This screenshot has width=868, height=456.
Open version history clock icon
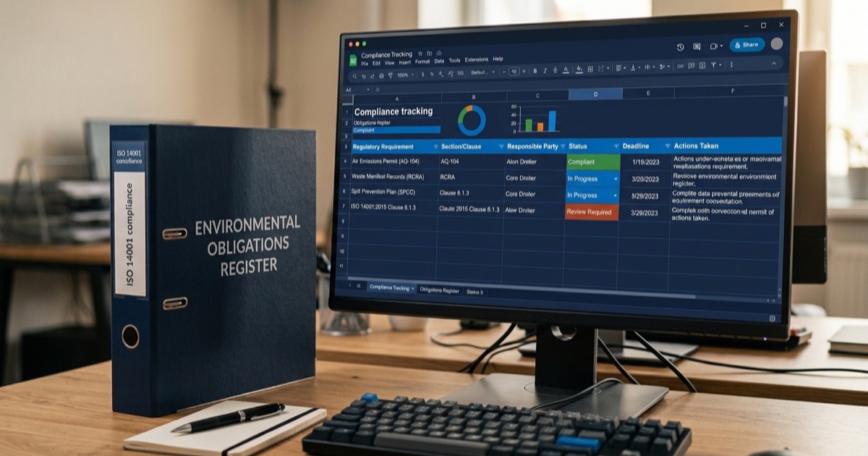click(x=680, y=46)
